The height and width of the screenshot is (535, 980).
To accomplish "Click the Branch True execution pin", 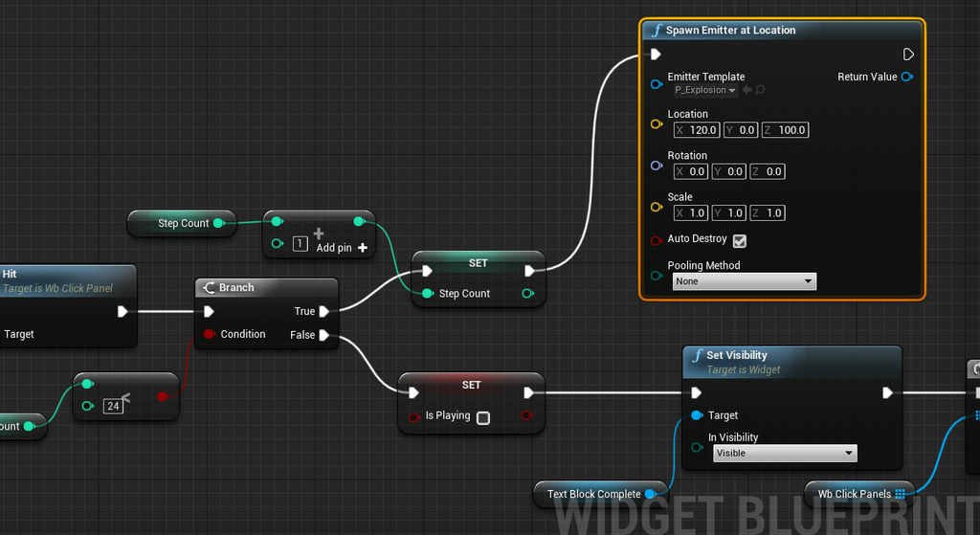I will coord(323,311).
